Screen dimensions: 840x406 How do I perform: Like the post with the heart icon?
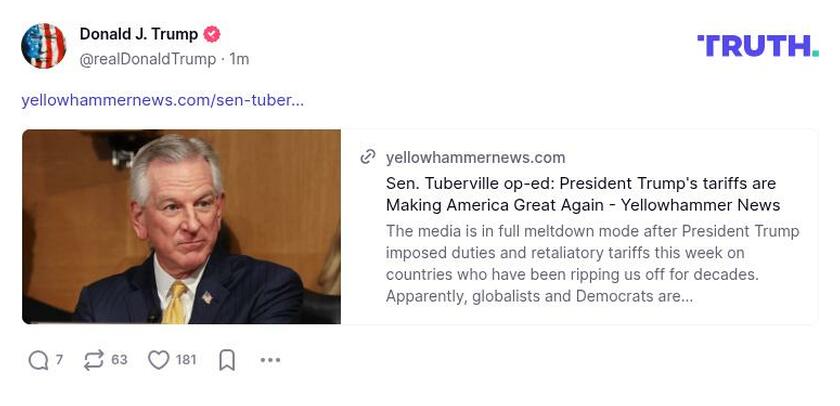(158, 360)
